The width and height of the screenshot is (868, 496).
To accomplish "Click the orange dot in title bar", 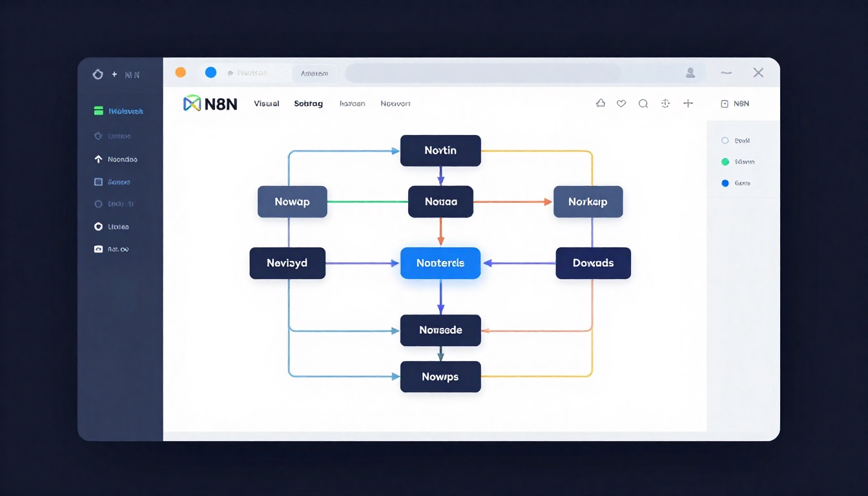I will 181,72.
